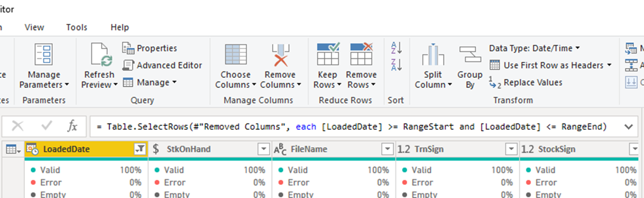This screenshot has width=644, height=198.
Task: Open Refresh Preview dropdown arrow
Action: coord(115,85)
